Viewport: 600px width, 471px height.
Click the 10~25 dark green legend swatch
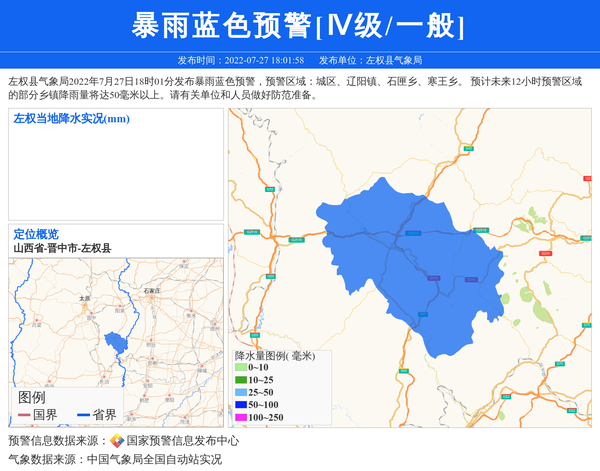click(240, 380)
